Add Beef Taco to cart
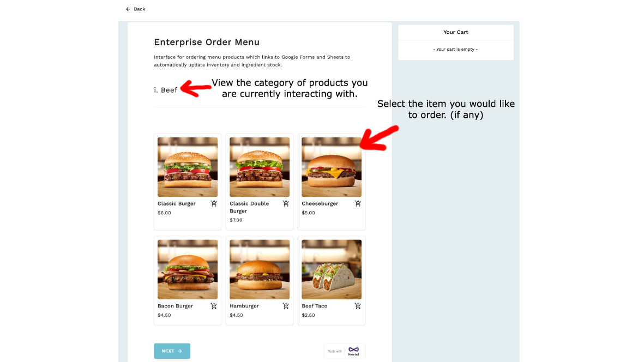644x362 pixels. click(x=358, y=306)
